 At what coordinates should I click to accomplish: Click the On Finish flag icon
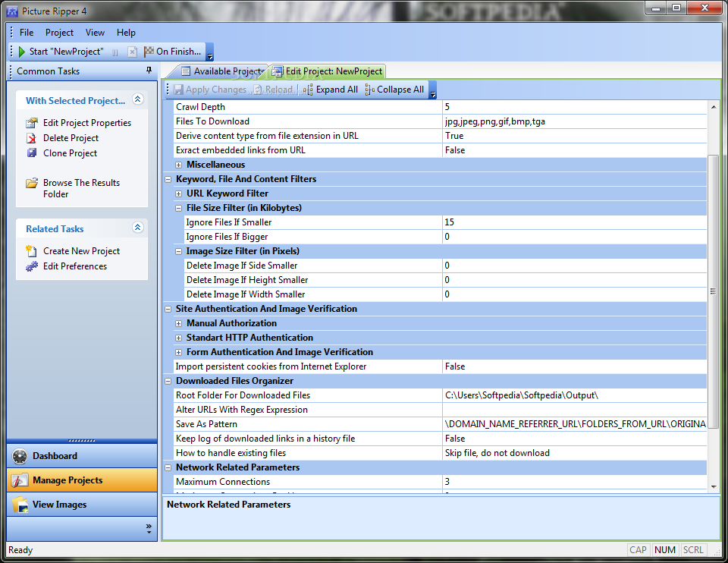(149, 52)
